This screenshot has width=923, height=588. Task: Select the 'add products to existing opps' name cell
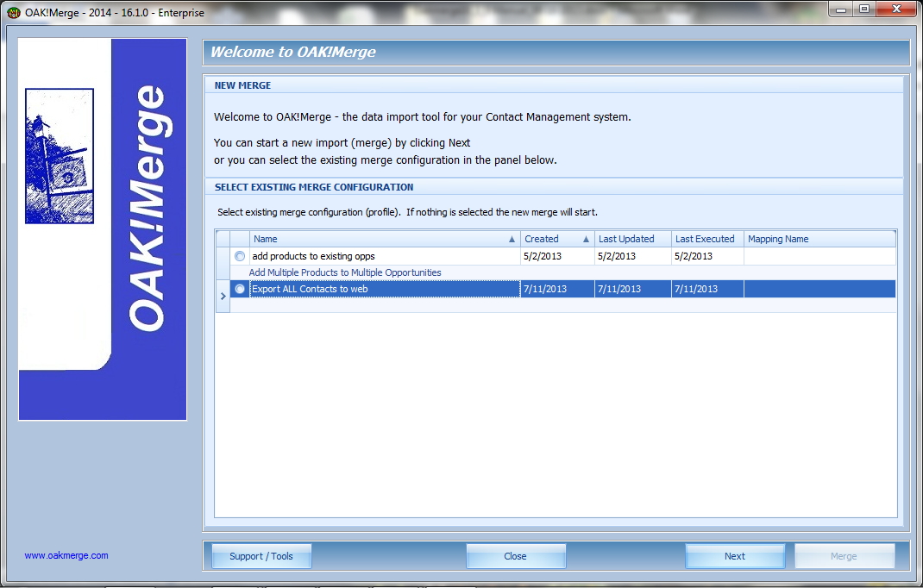point(385,256)
